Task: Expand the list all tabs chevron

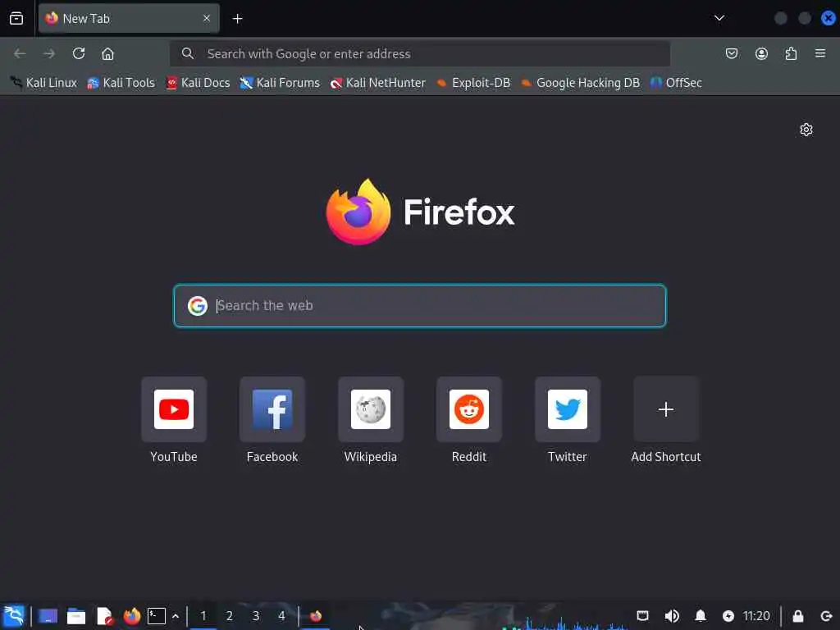Action: pyautogui.click(x=719, y=18)
